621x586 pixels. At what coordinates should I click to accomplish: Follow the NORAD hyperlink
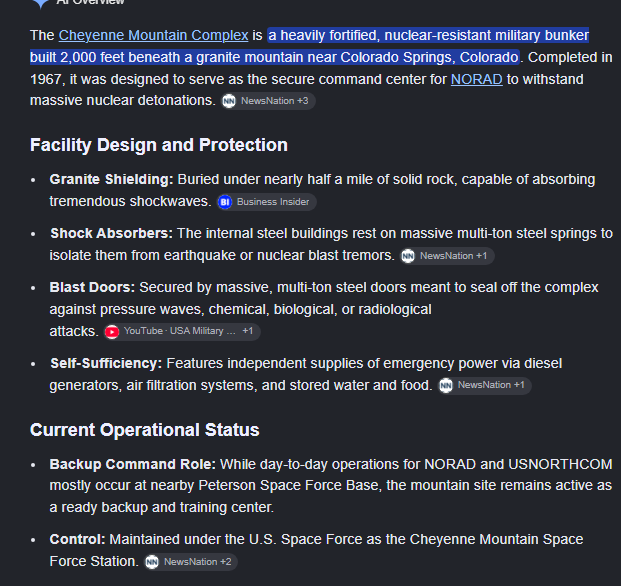(x=476, y=79)
